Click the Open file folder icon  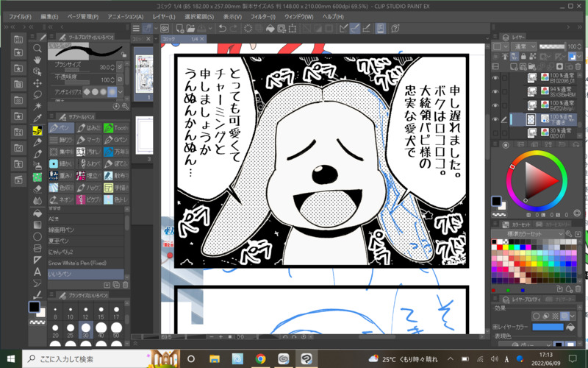click(190, 28)
